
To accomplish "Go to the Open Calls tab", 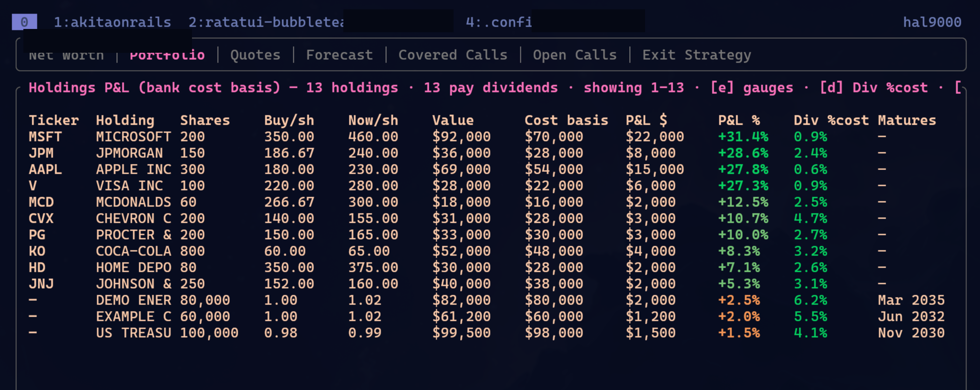I will point(575,55).
